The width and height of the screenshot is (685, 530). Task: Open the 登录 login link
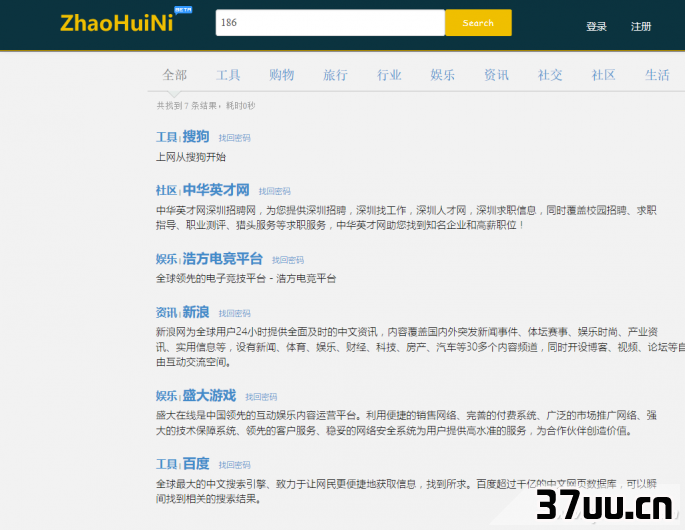click(x=596, y=27)
